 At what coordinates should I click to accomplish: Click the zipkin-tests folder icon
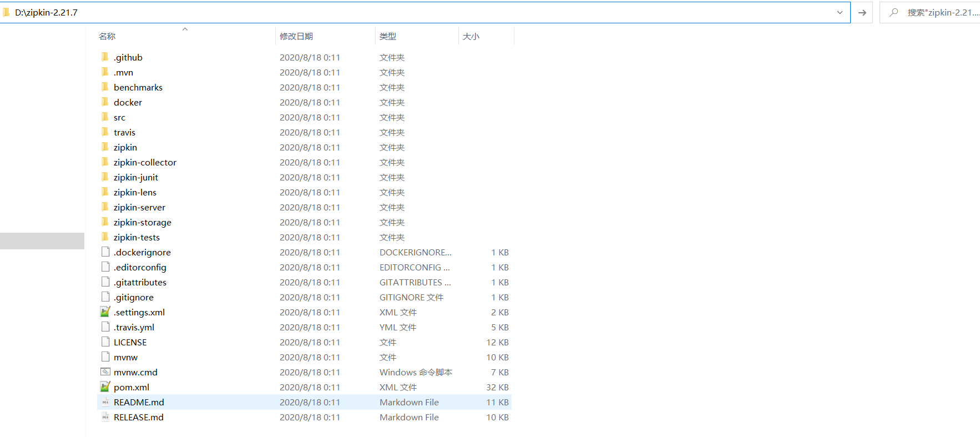pos(105,237)
